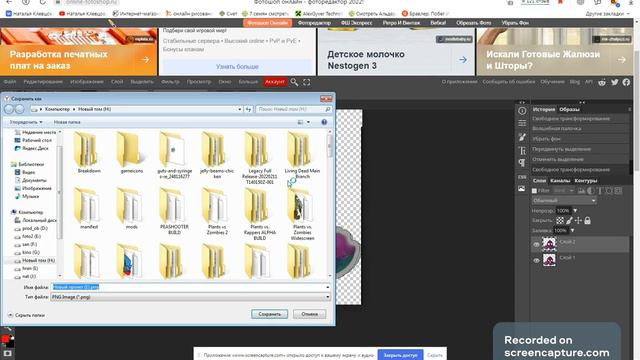Open the blend mode dropdown Обычный
The image size is (640, 360).
564,200
